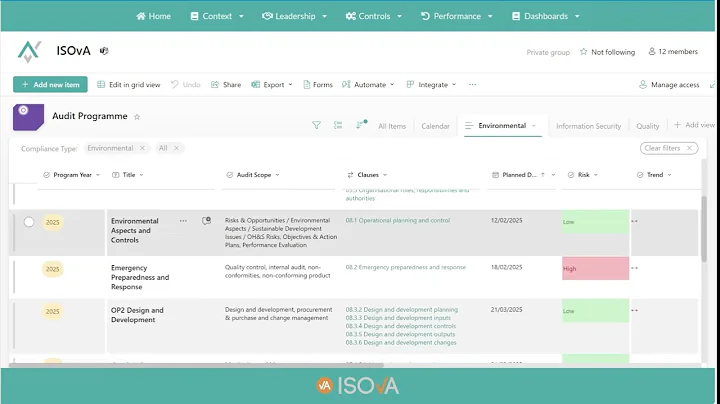Open the Dashboards menu
720x404 pixels.
click(x=546, y=16)
